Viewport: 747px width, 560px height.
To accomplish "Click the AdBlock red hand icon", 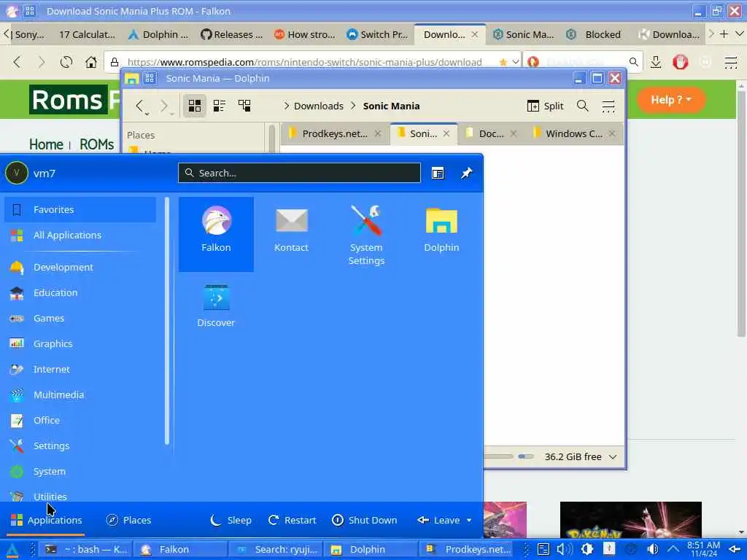I will [x=681, y=62].
